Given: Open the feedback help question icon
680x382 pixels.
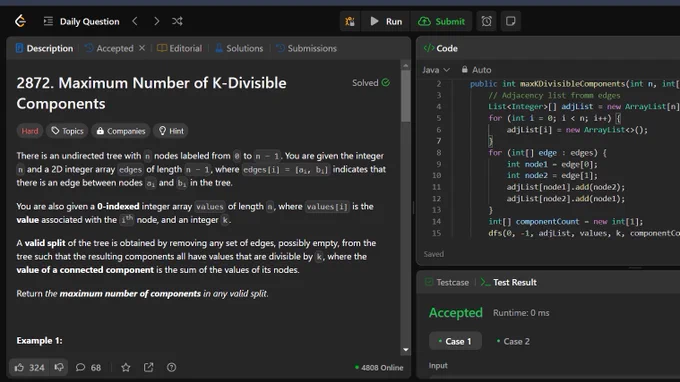Looking at the screenshot, I should pyautogui.click(x=171, y=368).
